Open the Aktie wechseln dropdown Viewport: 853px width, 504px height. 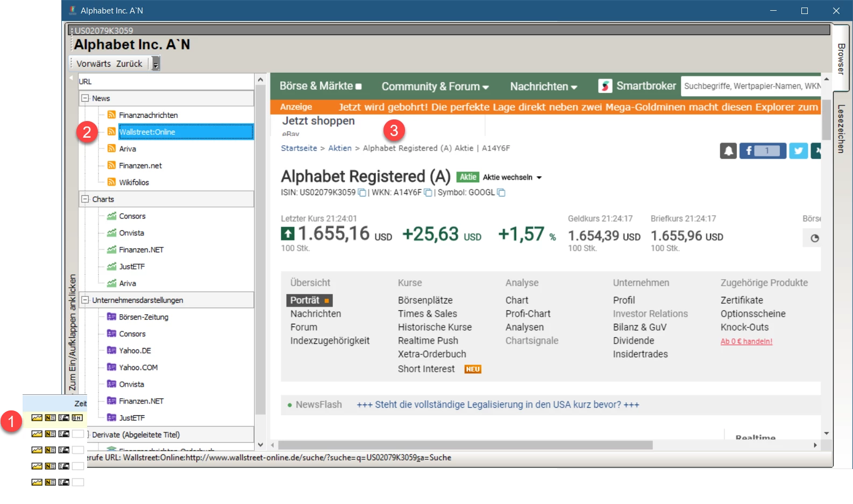[512, 178]
